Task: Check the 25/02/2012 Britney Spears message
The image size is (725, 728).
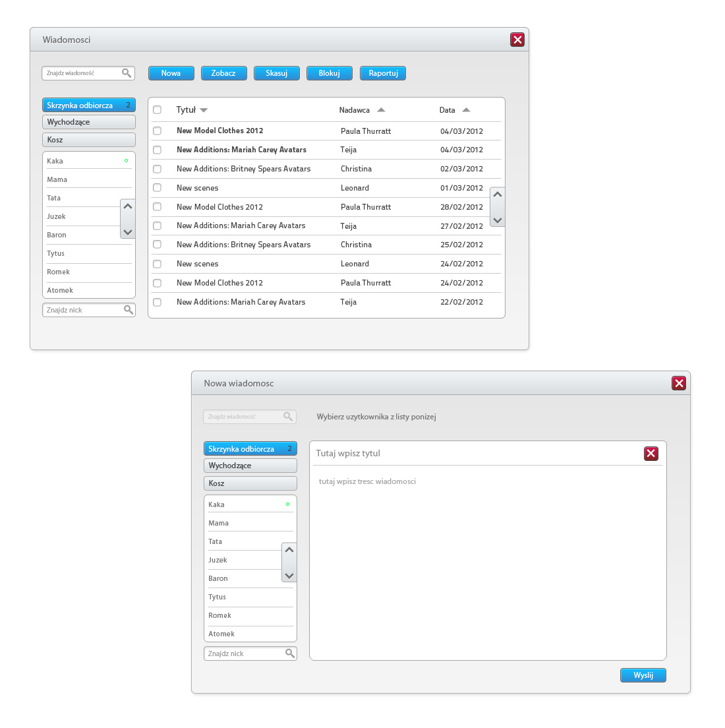Action: (x=157, y=244)
